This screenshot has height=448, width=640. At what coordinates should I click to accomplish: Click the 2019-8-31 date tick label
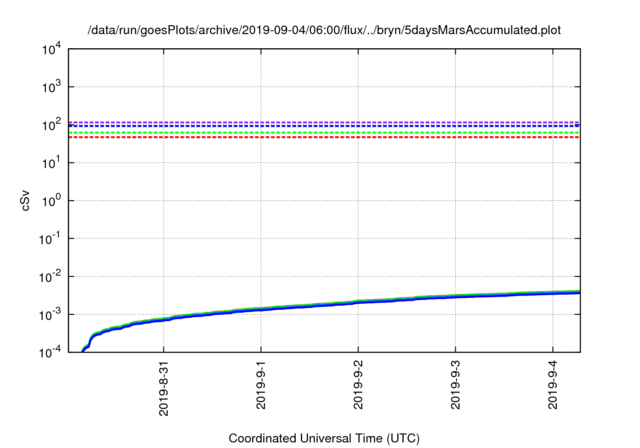tap(164, 388)
